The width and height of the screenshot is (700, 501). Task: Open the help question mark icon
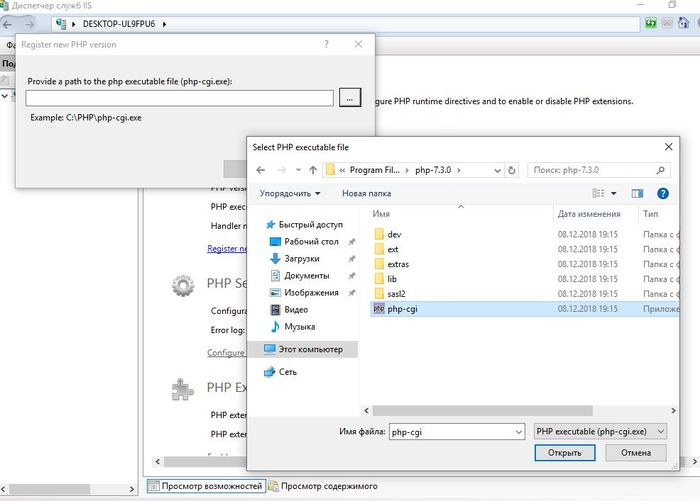(x=662, y=193)
